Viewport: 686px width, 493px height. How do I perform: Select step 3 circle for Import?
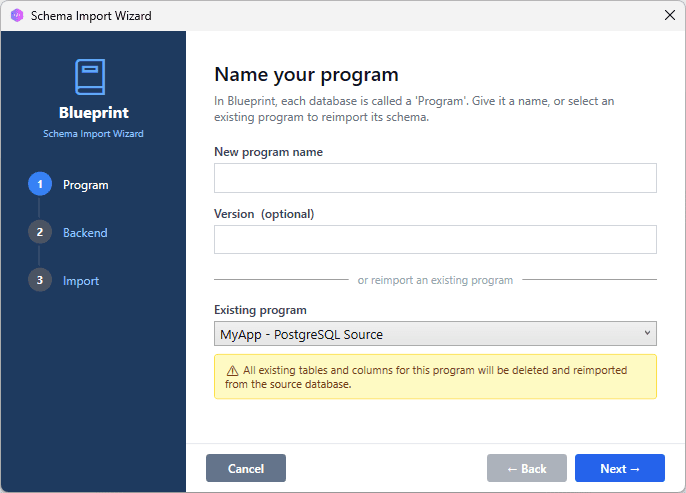pyautogui.click(x=40, y=280)
